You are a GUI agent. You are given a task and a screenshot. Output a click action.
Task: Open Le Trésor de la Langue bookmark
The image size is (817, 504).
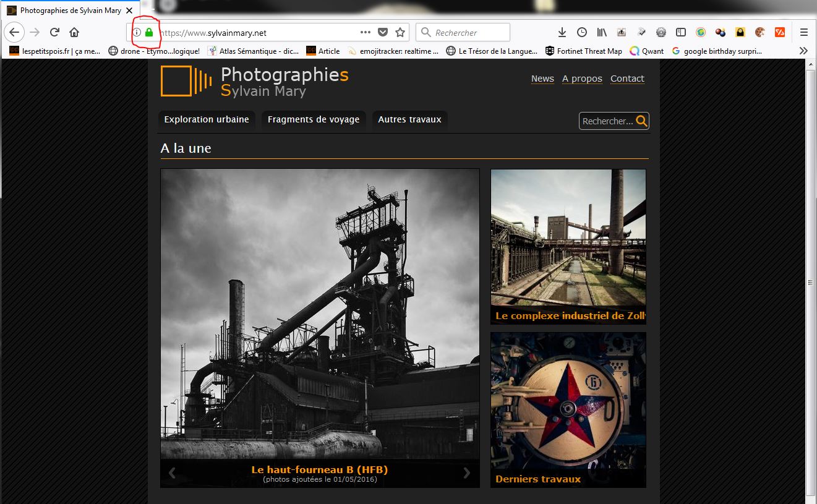(x=492, y=51)
